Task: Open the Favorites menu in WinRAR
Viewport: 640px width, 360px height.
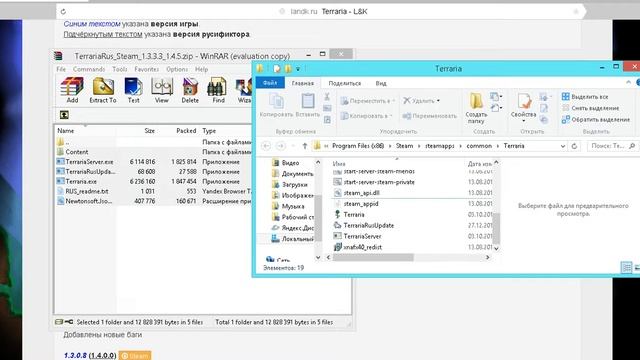Action: click(147, 69)
